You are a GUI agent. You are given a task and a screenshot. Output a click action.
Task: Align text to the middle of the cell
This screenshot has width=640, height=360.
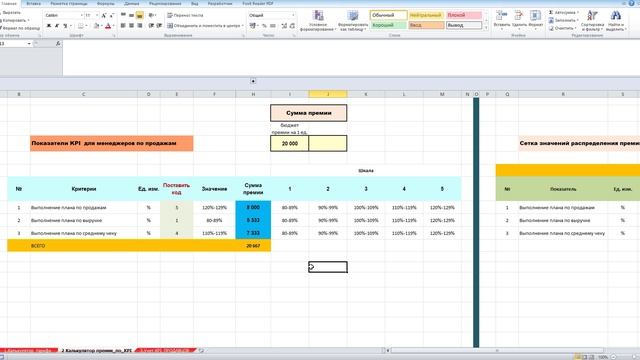click(x=131, y=15)
